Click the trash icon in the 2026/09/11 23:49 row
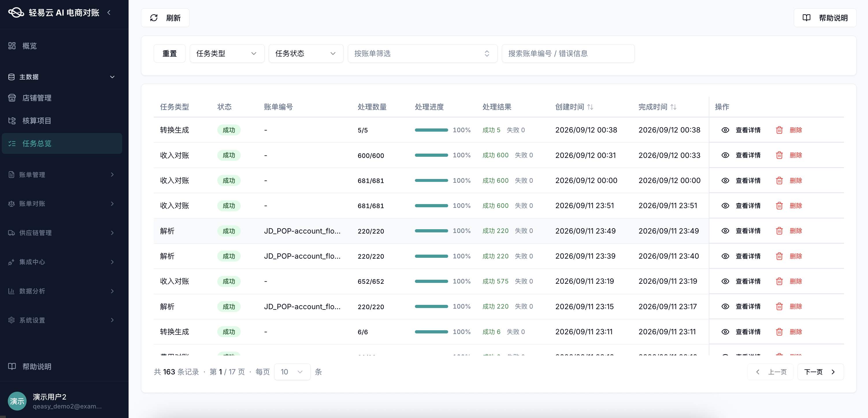The height and width of the screenshot is (418, 868). pos(779,231)
